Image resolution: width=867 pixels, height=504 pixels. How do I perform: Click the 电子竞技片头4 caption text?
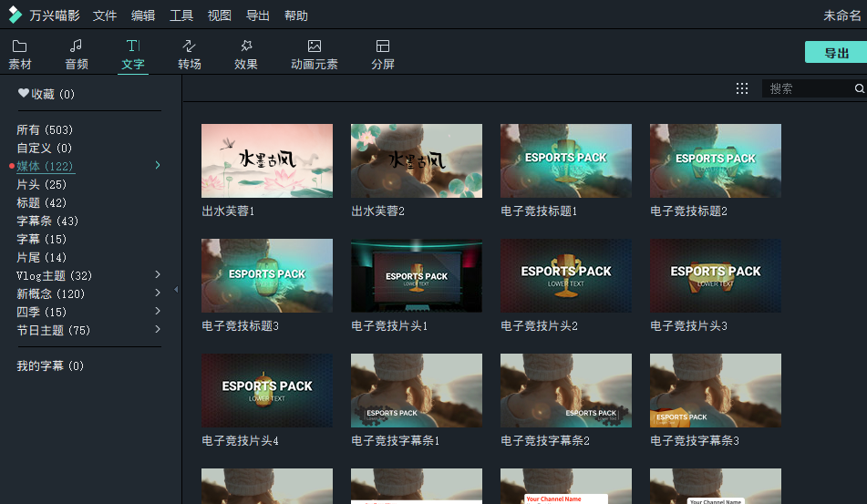(240, 441)
